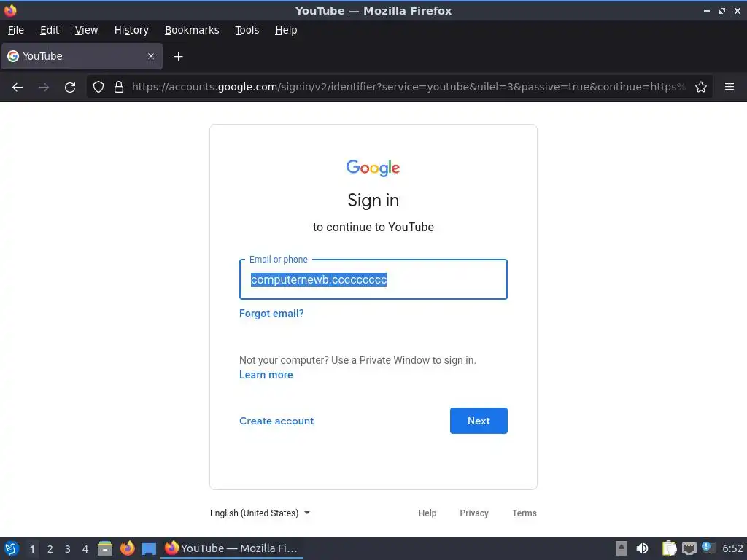
Task: Open the Learn more link
Action: coord(266,375)
